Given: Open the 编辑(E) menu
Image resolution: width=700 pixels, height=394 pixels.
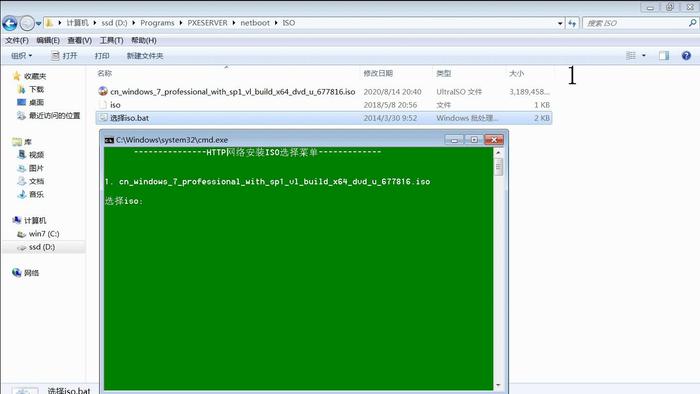Looking at the screenshot, I should [48, 41].
